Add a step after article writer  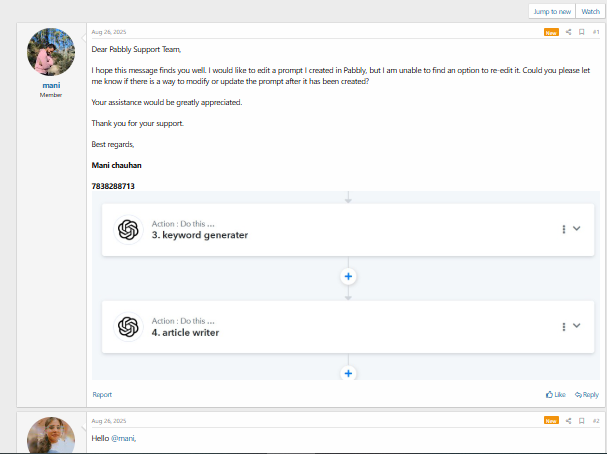coord(348,373)
